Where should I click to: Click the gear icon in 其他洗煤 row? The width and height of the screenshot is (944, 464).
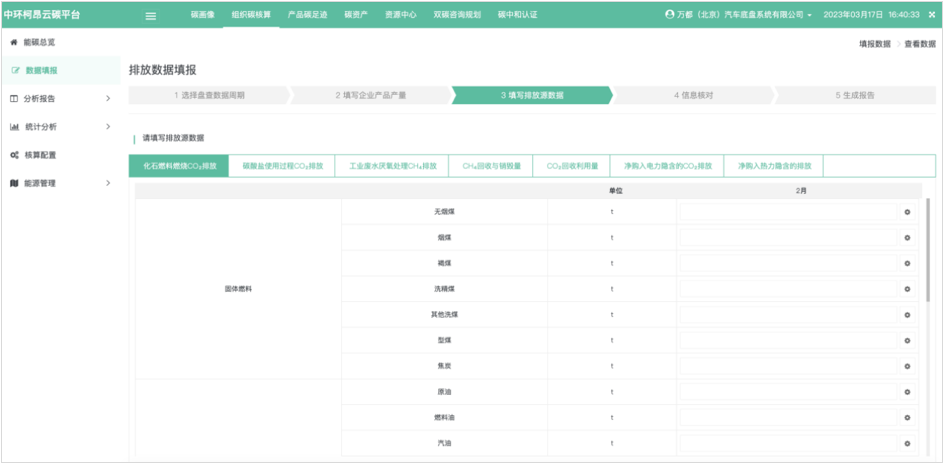pyautogui.click(x=907, y=315)
